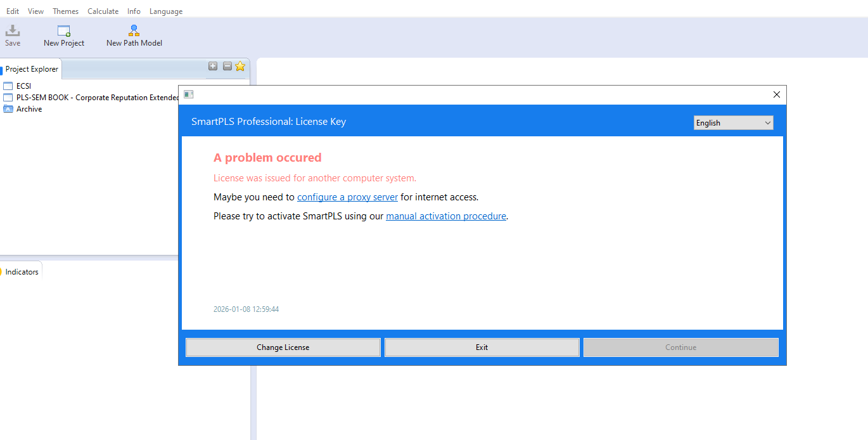The image size is (868, 440).
Task: Follow the configure a proxy server link
Action: point(347,197)
